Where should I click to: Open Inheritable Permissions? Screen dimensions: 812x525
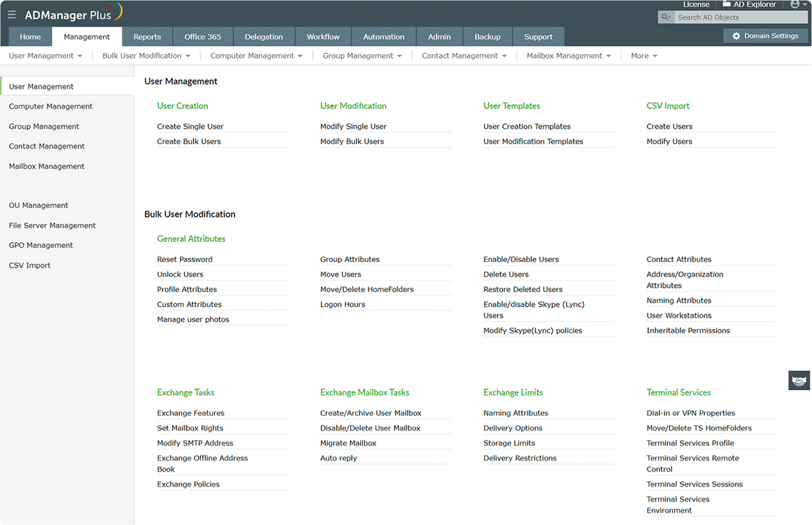click(x=688, y=331)
